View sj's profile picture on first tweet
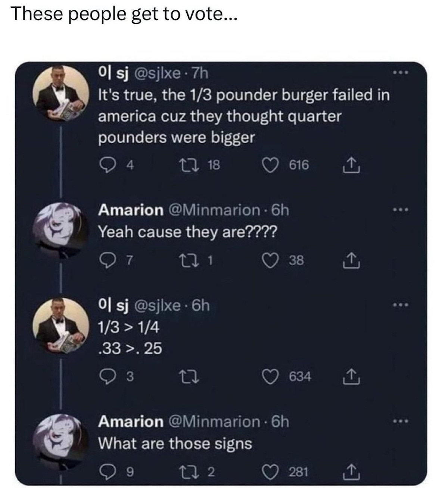The image size is (448, 488). (x=61, y=91)
